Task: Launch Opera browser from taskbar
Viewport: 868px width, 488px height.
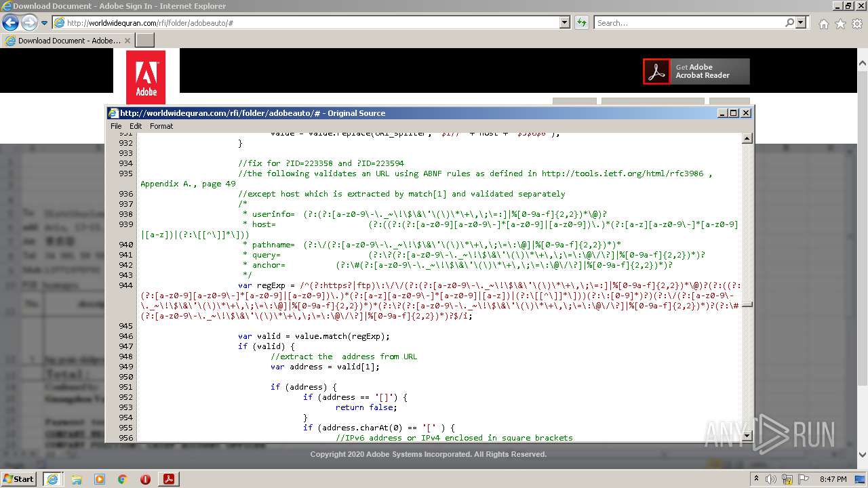Action: pos(145,479)
